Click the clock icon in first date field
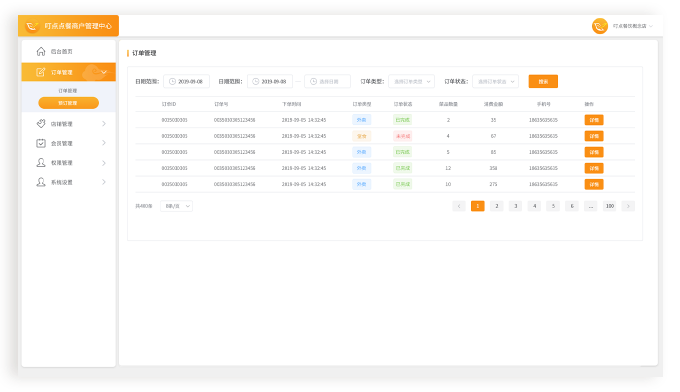 [x=172, y=82]
